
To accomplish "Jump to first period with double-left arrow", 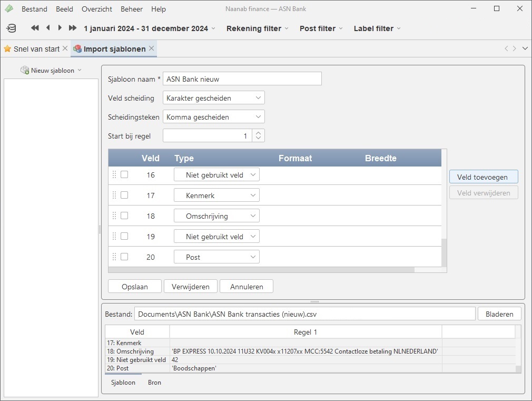I will (x=35, y=28).
